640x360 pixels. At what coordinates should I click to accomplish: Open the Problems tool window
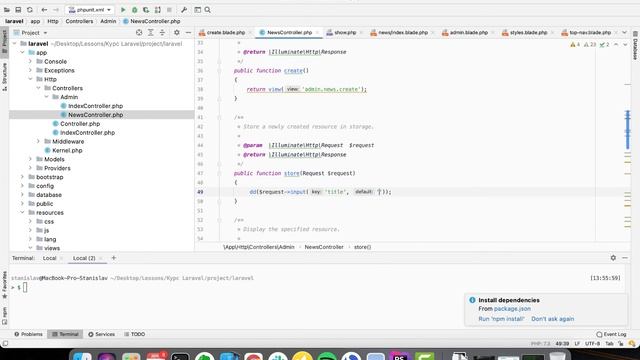[28, 334]
